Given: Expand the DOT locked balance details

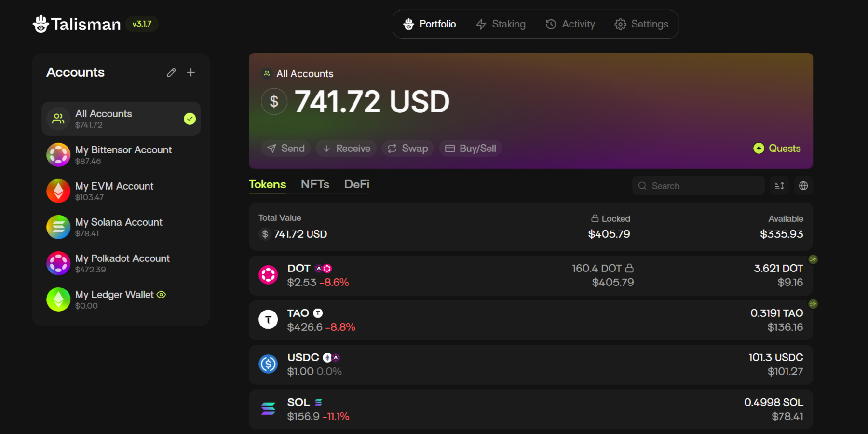Looking at the screenshot, I should coord(603,275).
